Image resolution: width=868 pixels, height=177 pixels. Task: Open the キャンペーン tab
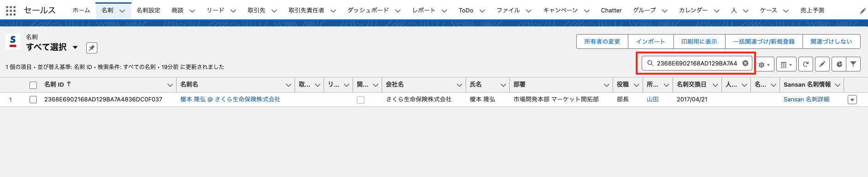click(x=561, y=10)
